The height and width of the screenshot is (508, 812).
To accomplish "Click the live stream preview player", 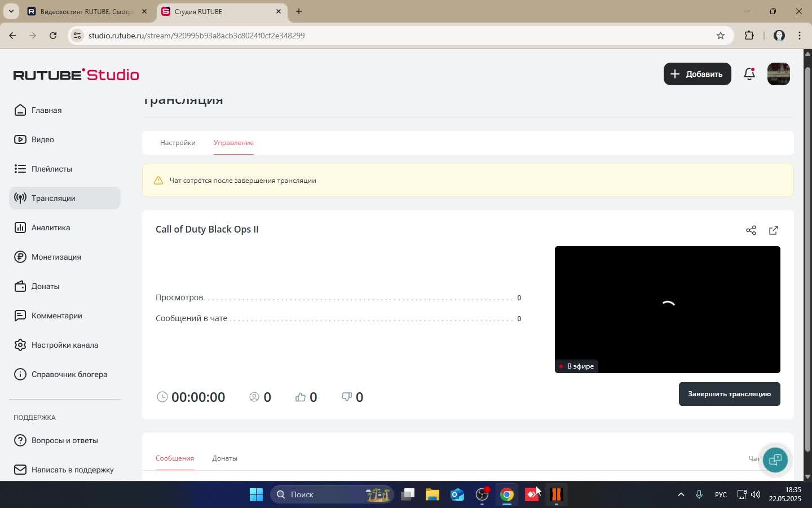I will coord(668,309).
